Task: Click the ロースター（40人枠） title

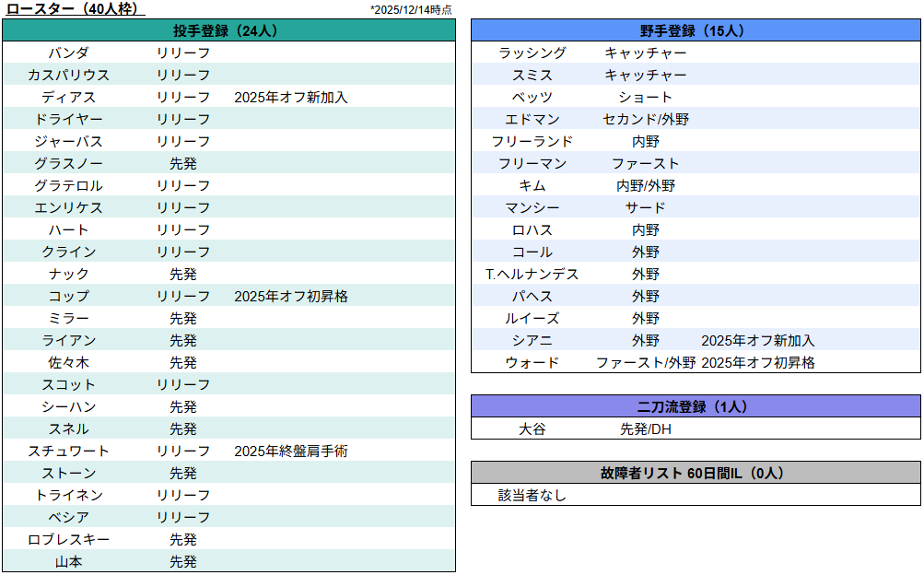Action: coord(75,9)
